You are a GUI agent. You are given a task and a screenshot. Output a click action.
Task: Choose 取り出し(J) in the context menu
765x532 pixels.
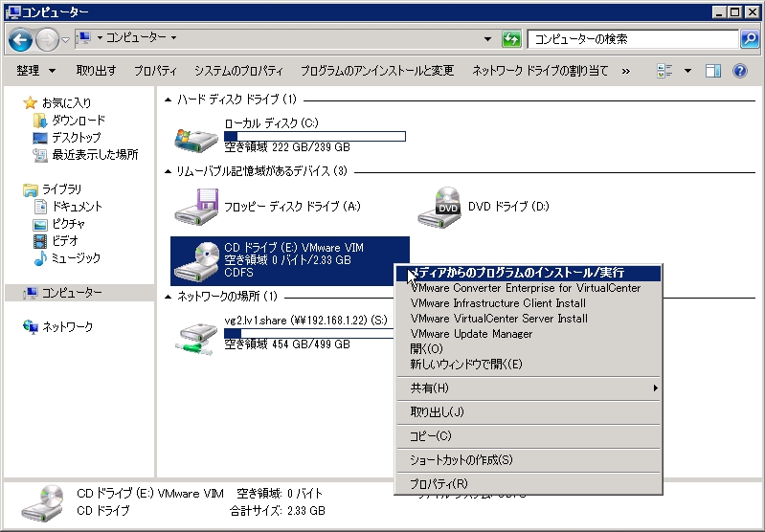529,412
